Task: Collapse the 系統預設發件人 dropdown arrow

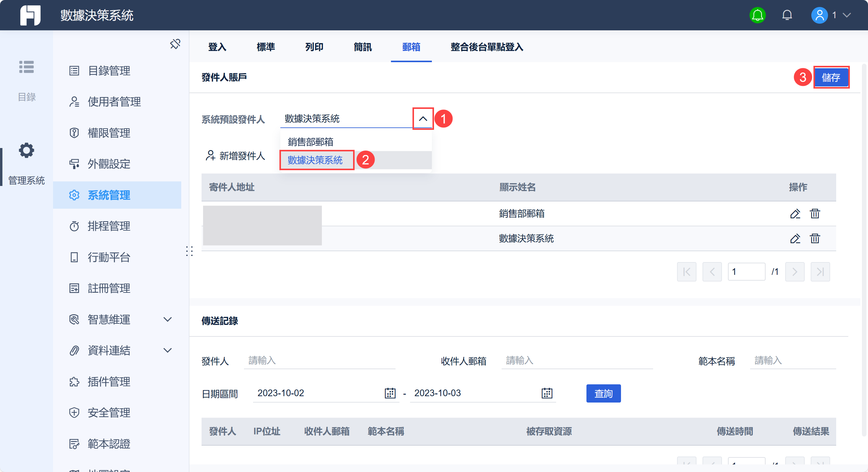Action: coord(423,119)
